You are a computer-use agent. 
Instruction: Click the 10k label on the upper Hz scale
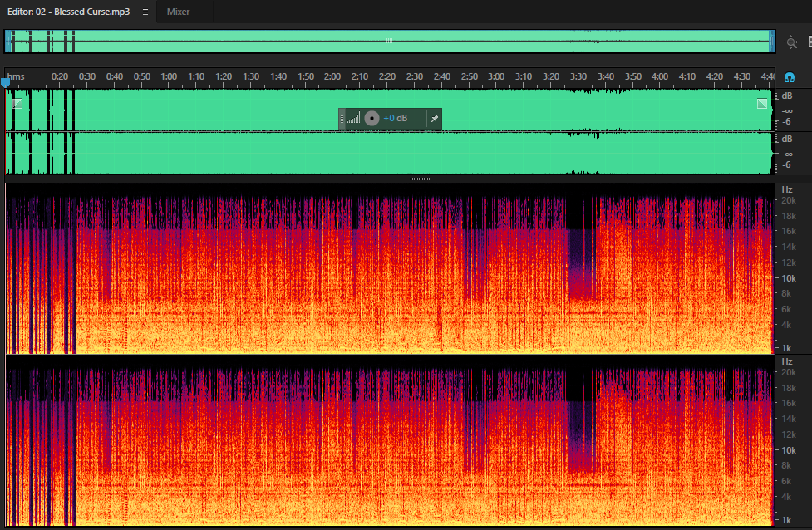coord(789,278)
